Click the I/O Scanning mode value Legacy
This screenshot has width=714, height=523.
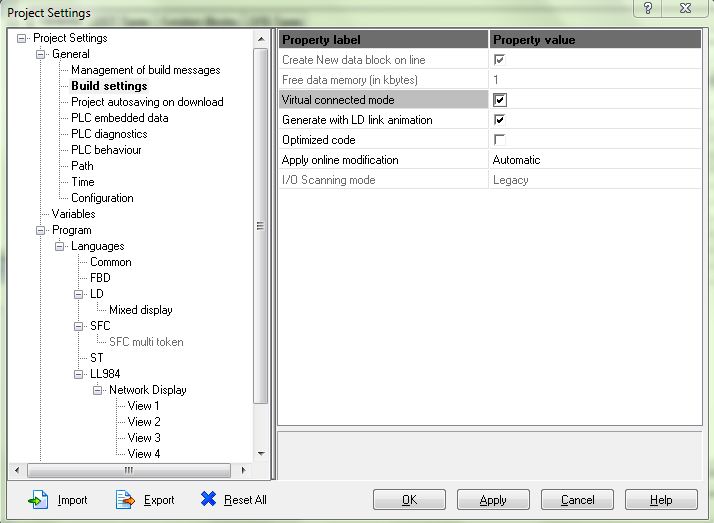(510, 180)
